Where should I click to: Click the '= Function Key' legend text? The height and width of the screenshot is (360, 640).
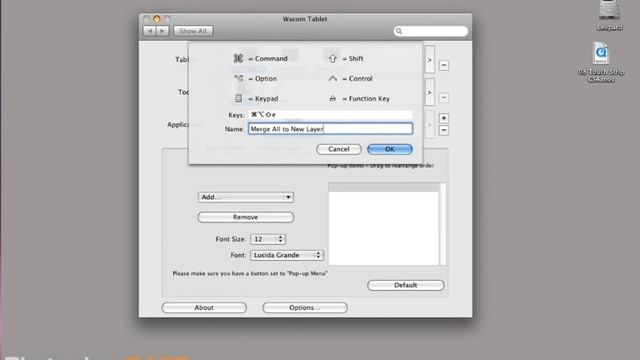[366, 99]
